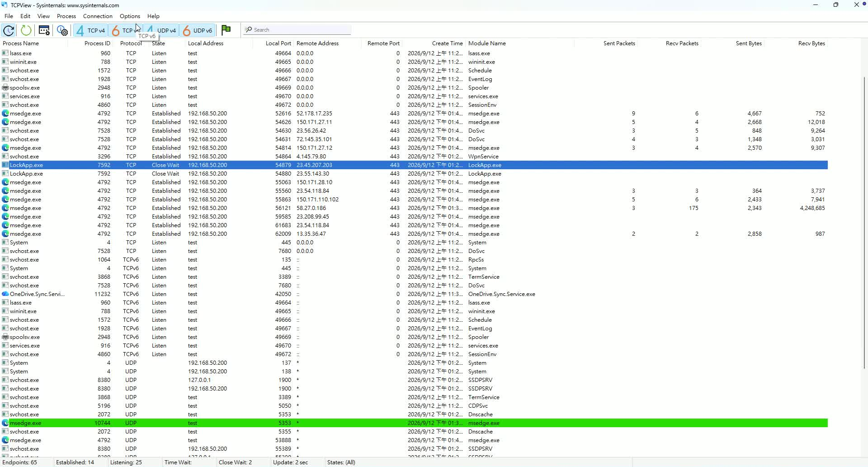The height and width of the screenshot is (467, 868).
Task: Click the spoolsv.exe printer icon in TCPv6 row
Action: [5, 337]
